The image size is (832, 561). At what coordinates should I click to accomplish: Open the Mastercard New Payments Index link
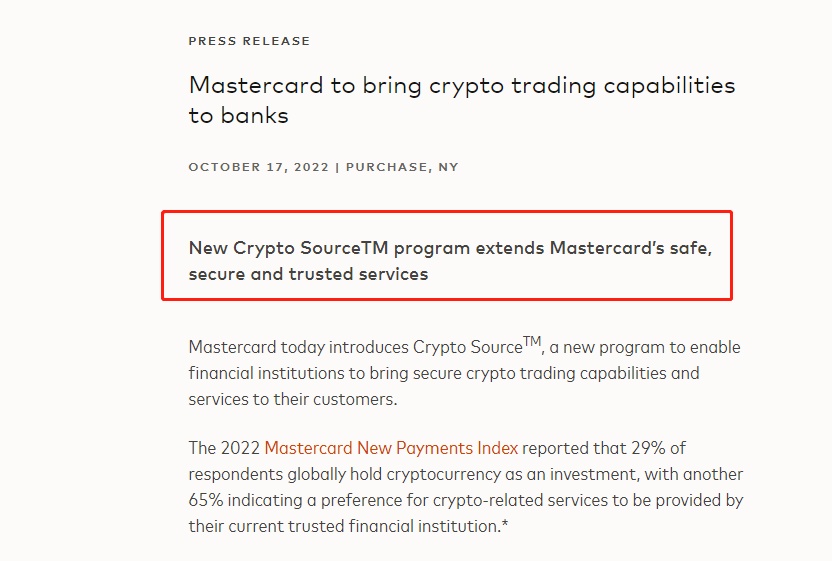click(x=391, y=448)
